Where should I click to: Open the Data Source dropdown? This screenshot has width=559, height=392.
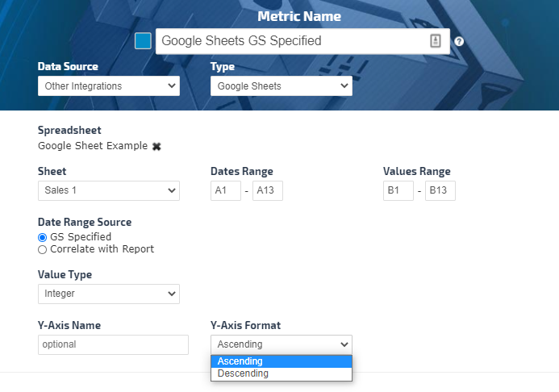point(109,86)
